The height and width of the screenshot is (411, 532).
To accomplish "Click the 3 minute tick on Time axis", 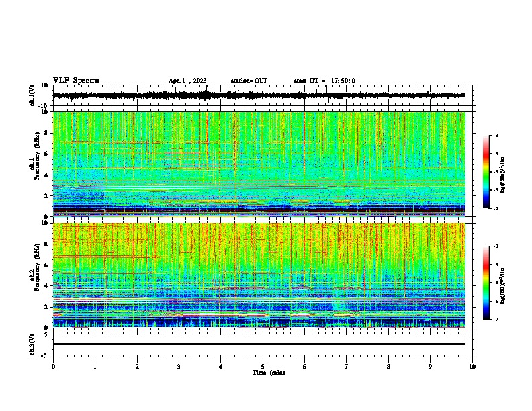I will point(179,367).
